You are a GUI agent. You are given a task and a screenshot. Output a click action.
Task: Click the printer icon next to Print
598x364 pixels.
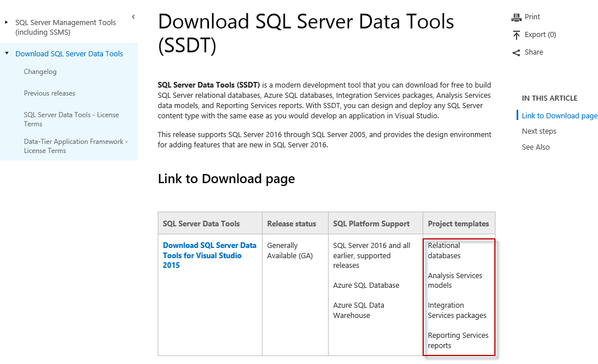click(x=517, y=16)
